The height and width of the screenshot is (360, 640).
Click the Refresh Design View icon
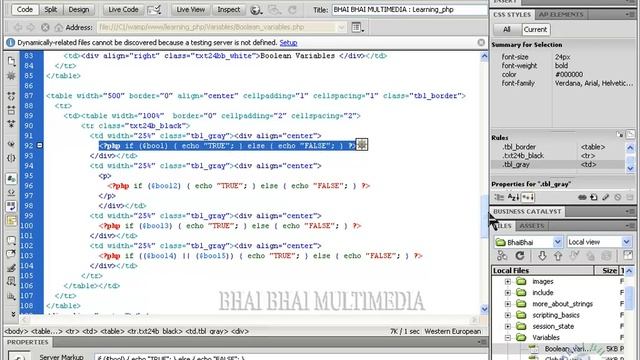[292, 10]
